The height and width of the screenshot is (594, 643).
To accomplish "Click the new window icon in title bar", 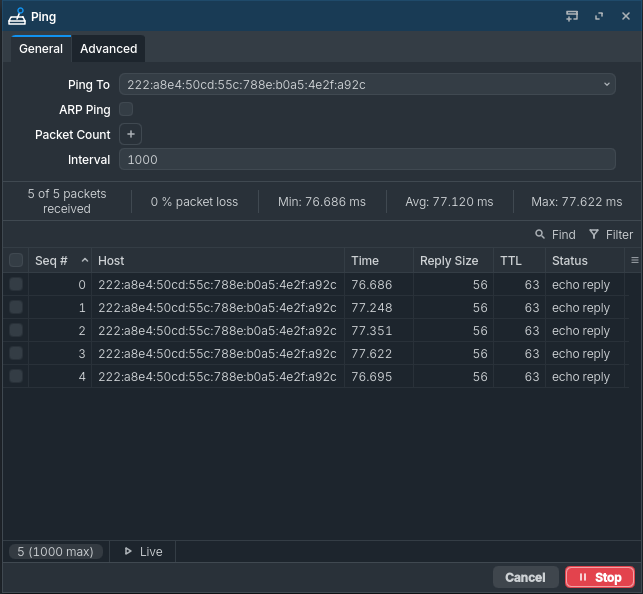I will (572, 16).
